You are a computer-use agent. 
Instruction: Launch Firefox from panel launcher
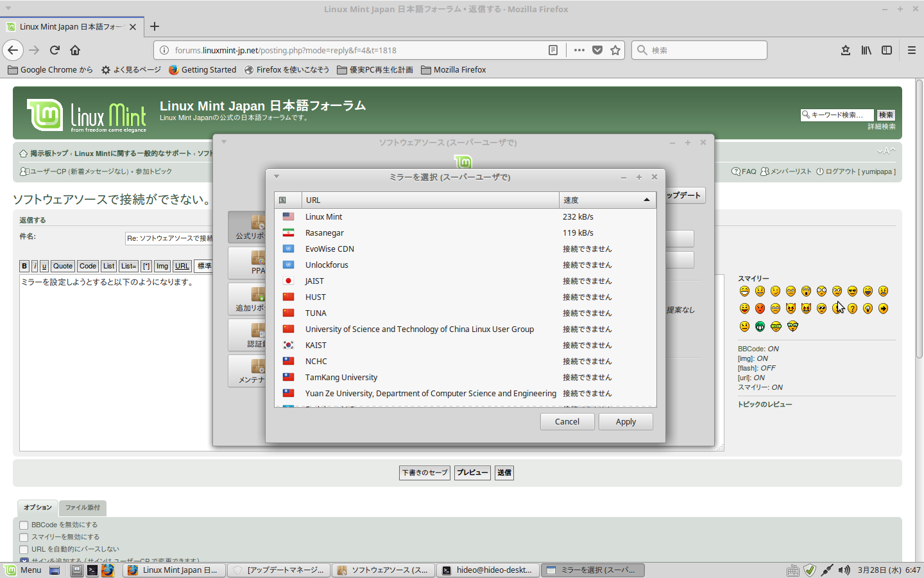click(108, 570)
